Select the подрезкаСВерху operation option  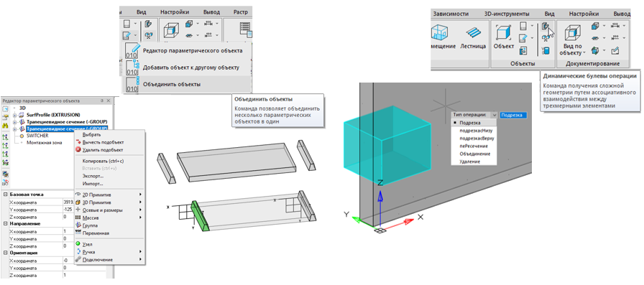[x=474, y=139]
